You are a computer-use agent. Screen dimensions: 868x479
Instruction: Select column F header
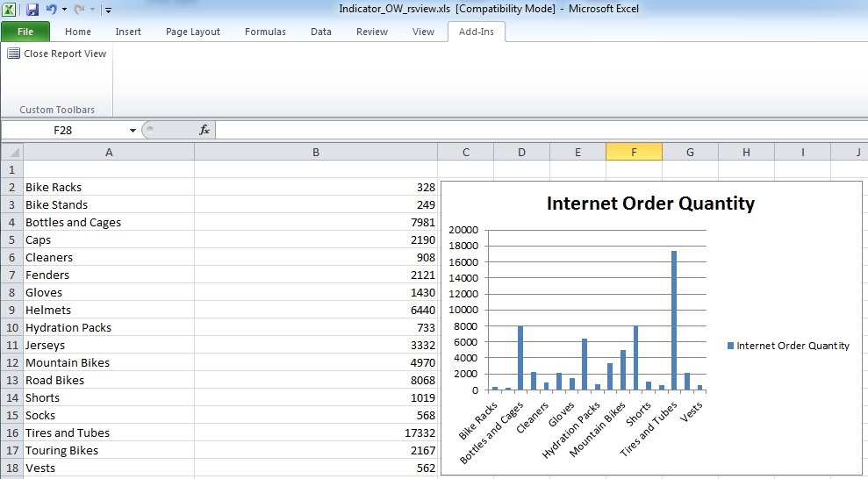634,152
